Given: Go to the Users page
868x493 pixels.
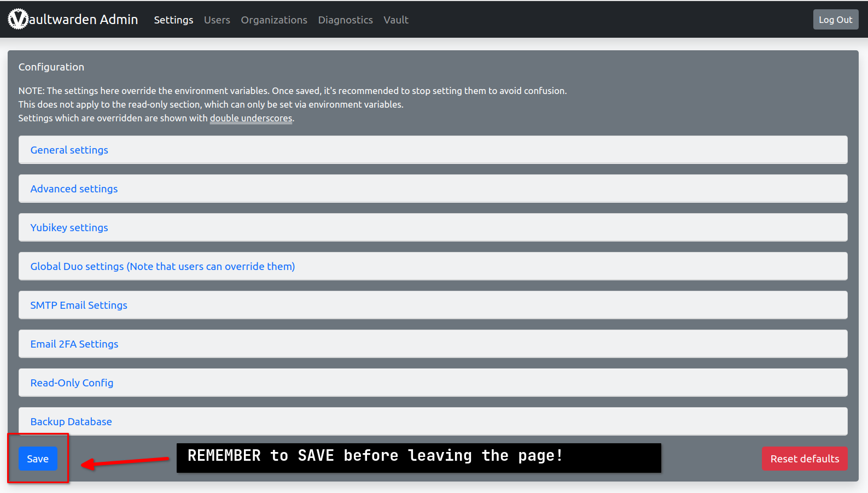Looking at the screenshot, I should [x=217, y=20].
